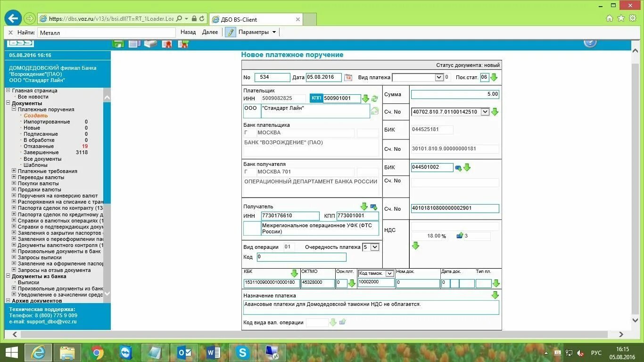Open Завершенные payment orders list
Screen dimensions: 644x362
click(x=41, y=152)
